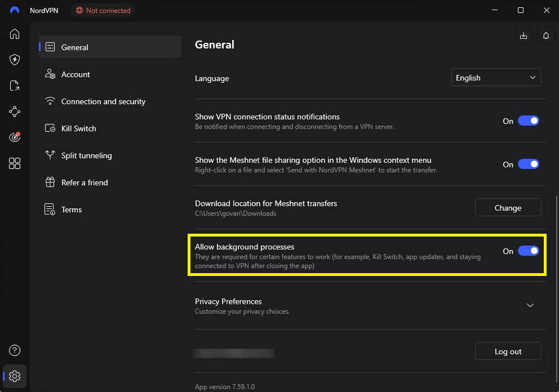Open Threat Protection shield icon
The height and width of the screenshot is (392, 559).
(x=15, y=60)
